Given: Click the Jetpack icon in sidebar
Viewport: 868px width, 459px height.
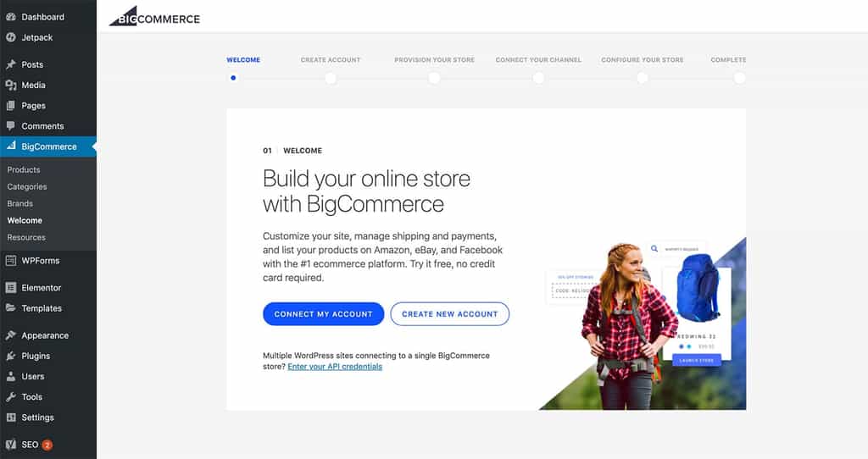Looking at the screenshot, I should (x=10, y=37).
